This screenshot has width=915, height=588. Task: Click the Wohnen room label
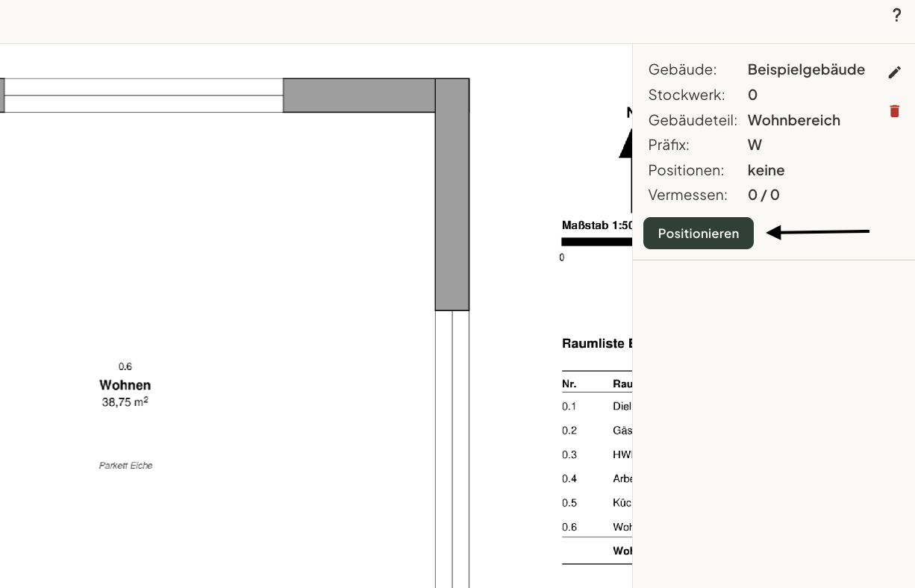(x=125, y=385)
